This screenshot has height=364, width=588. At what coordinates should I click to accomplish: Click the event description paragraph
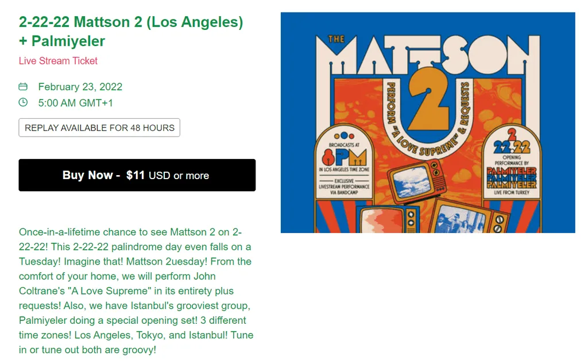(136, 291)
